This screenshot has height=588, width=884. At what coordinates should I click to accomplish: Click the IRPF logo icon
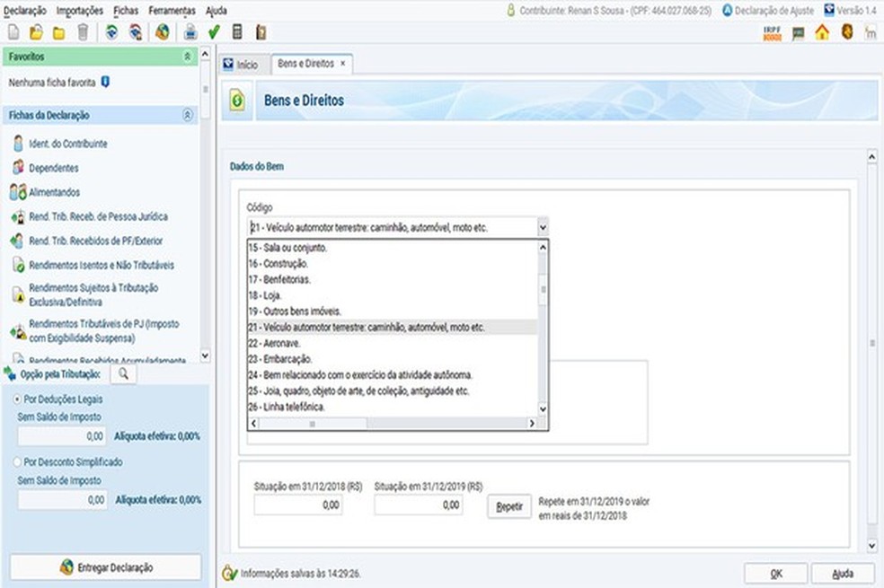773,32
